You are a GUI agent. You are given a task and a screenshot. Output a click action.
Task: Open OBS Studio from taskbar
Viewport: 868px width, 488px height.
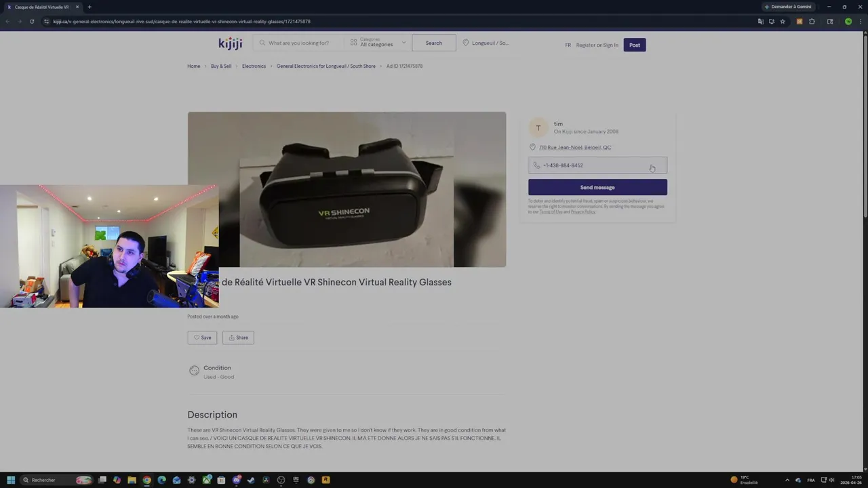click(281, 480)
